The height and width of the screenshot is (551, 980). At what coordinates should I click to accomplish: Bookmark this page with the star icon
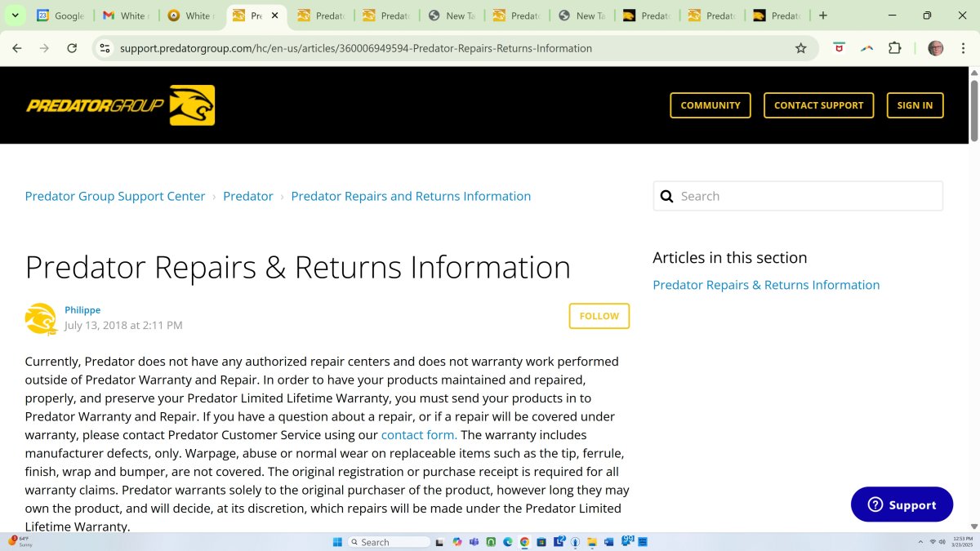pos(800,48)
